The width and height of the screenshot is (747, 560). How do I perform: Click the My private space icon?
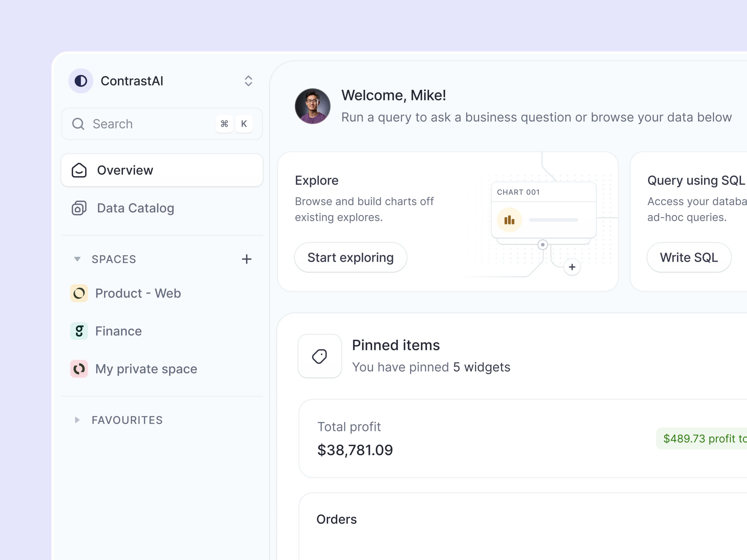pyautogui.click(x=79, y=369)
